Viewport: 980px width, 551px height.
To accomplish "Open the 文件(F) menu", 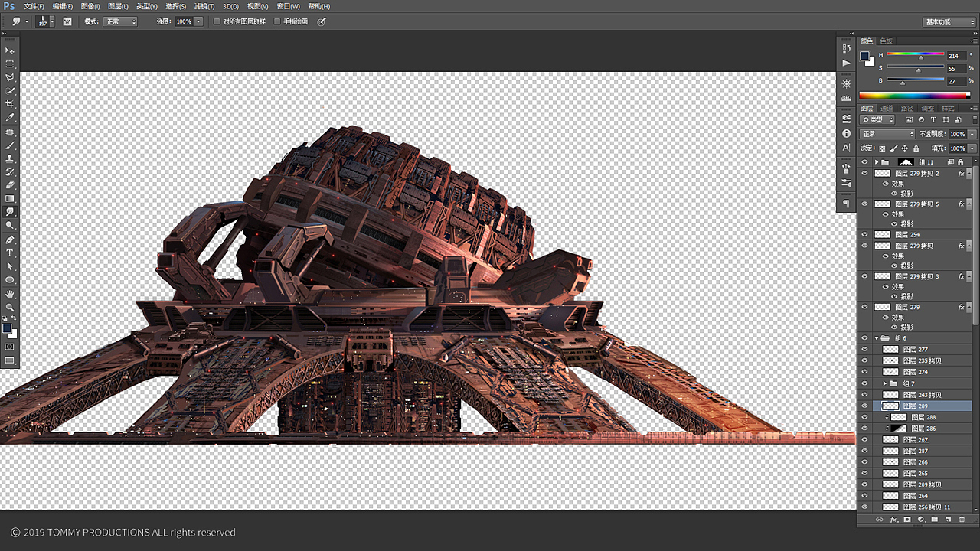I will point(34,6).
